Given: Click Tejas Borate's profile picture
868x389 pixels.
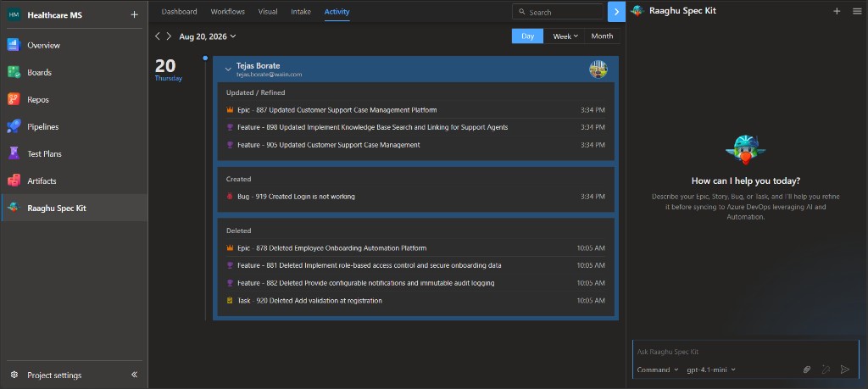Looking at the screenshot, I should tap(598, 69).
